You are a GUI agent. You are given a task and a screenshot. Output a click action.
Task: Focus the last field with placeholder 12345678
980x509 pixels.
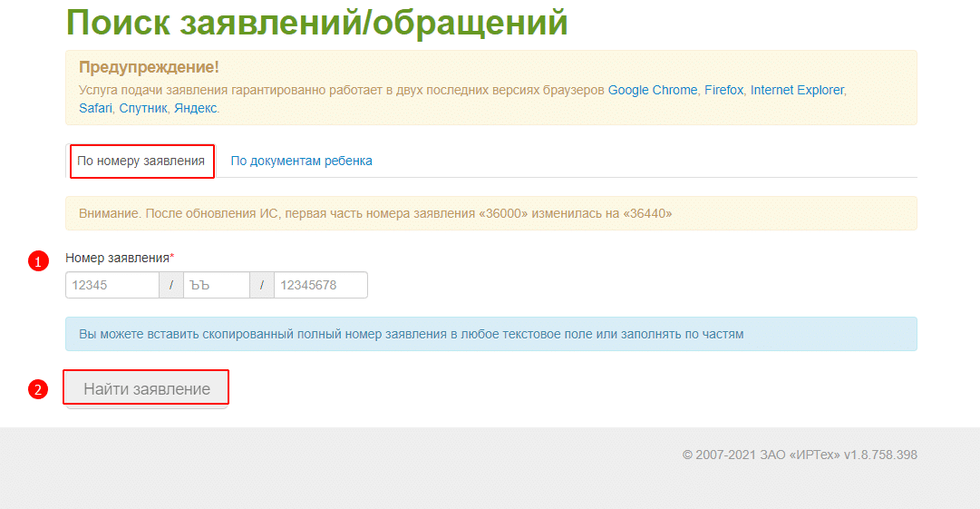[x=320, y=285]
